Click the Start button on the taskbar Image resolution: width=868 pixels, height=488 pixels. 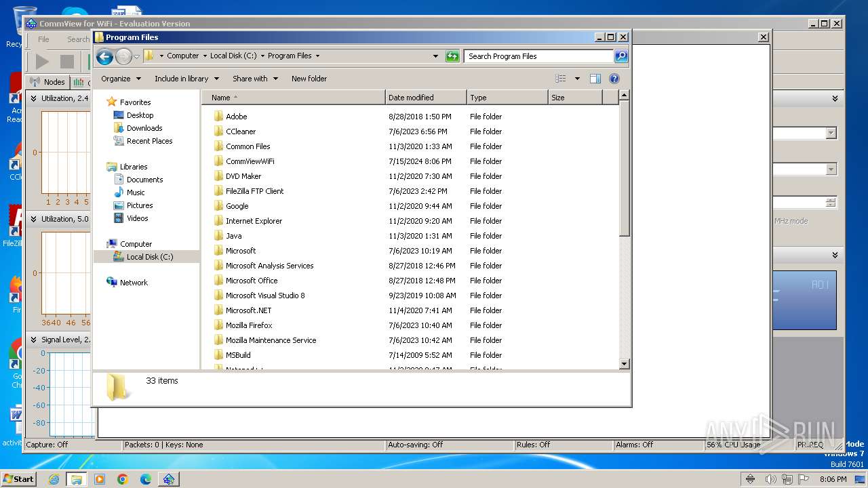click(x=19, y=479)
